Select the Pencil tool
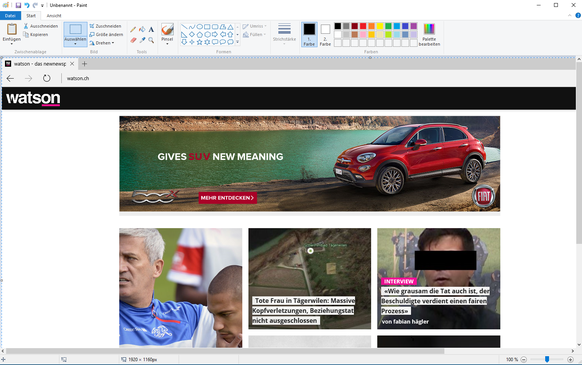Image resolution: width=582 pixels, height=365 pixels. 133,29
